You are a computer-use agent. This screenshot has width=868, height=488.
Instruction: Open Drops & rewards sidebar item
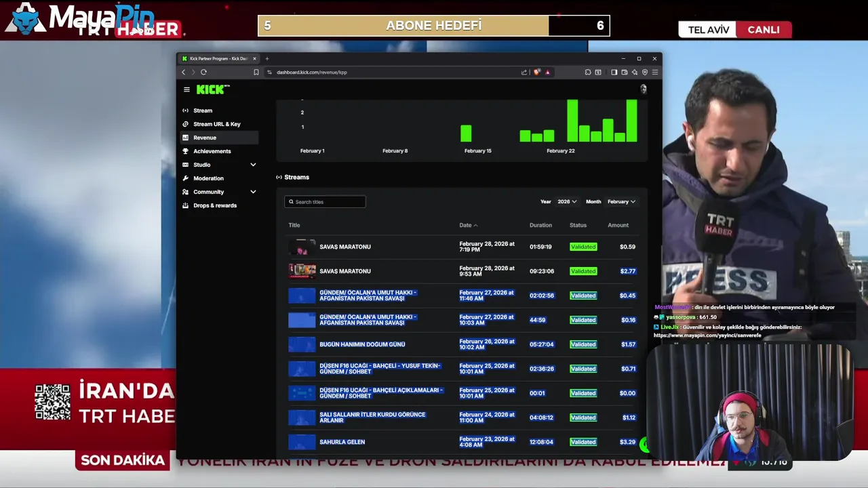pyautogui.click(x=220, y=205)
